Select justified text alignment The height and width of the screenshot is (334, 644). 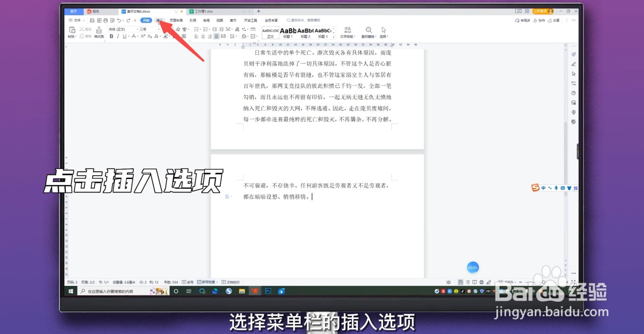tap(217, 36)
